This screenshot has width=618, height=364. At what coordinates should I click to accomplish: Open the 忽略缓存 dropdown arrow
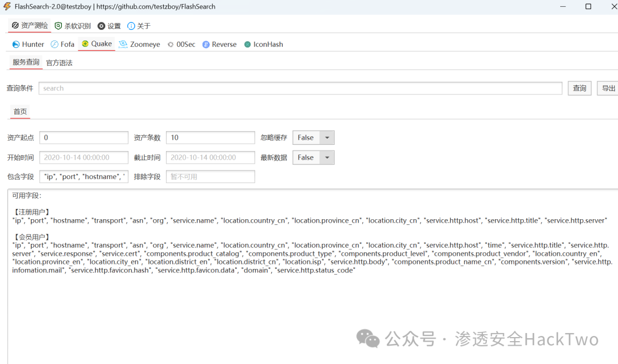tap(327, 137)
